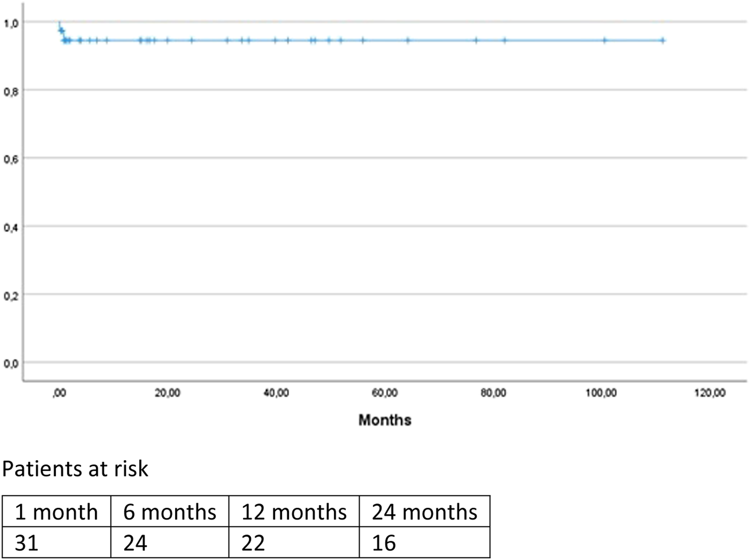Select the 6 months table header cell
This screenshot has height=560, width=750.
170,511
